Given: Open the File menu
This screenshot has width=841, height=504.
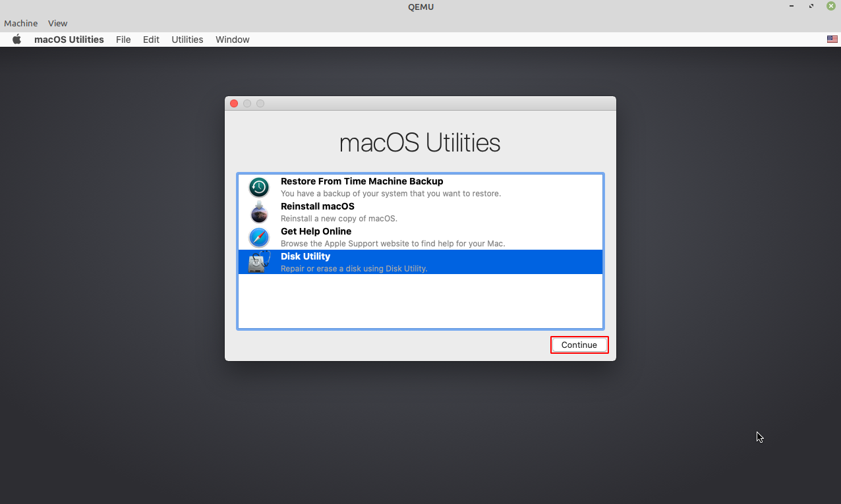Looking at the screenshot, I should point(123,40).
